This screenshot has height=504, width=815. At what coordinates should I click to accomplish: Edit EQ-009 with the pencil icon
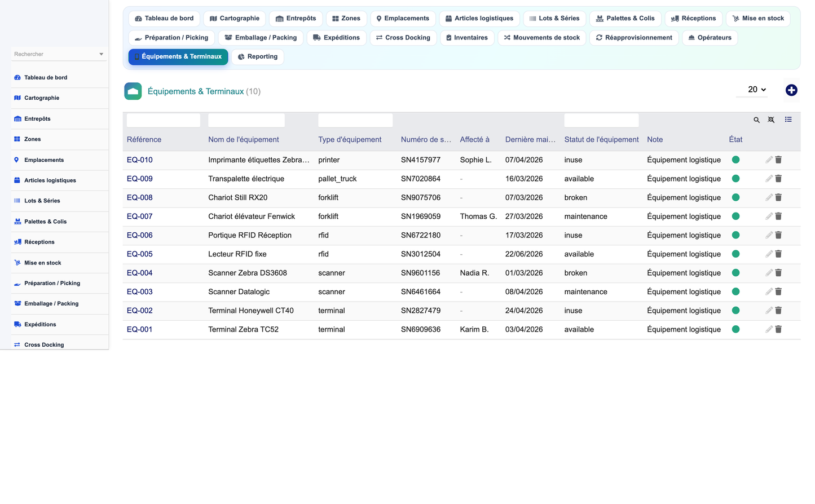[x=769, y=179]
